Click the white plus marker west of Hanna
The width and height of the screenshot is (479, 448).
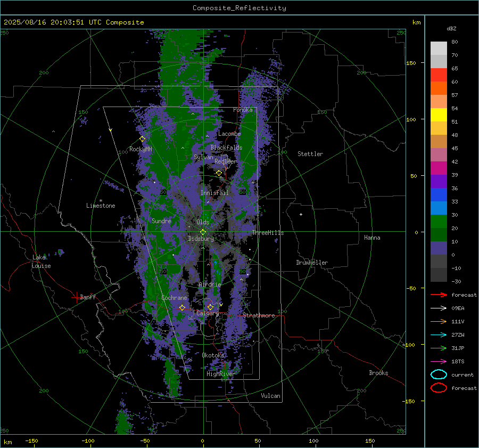[301, 214]
